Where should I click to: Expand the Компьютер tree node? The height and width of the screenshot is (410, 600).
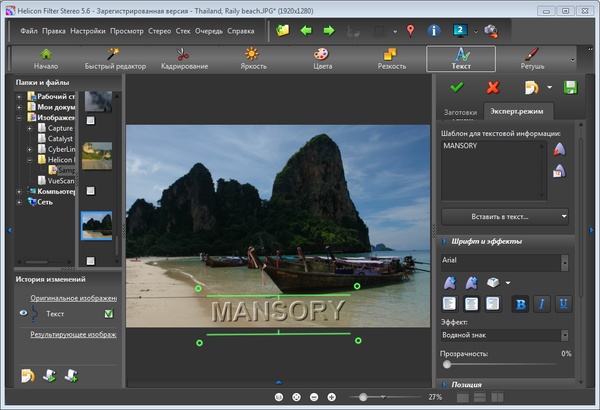click(x=19, y=191)
